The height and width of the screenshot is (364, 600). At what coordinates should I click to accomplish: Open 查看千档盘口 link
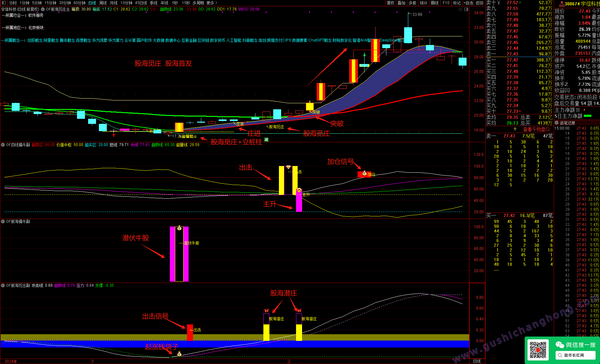[536, 129]
